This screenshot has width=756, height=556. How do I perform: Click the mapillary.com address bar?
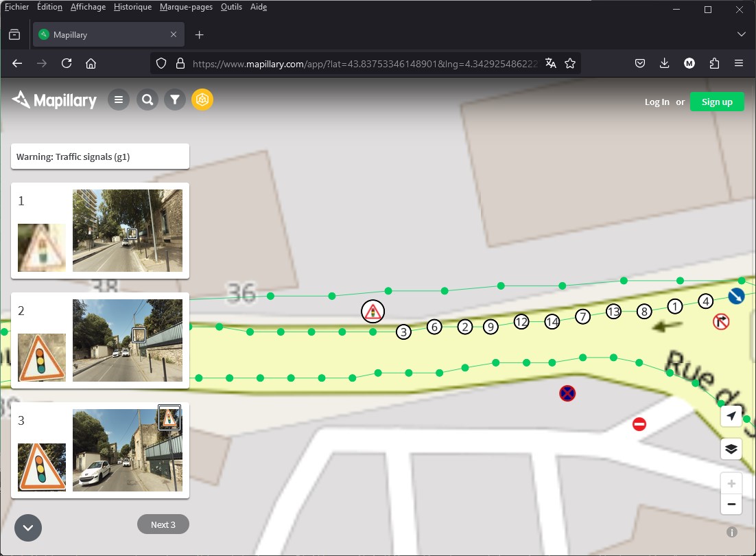point(365,64)
